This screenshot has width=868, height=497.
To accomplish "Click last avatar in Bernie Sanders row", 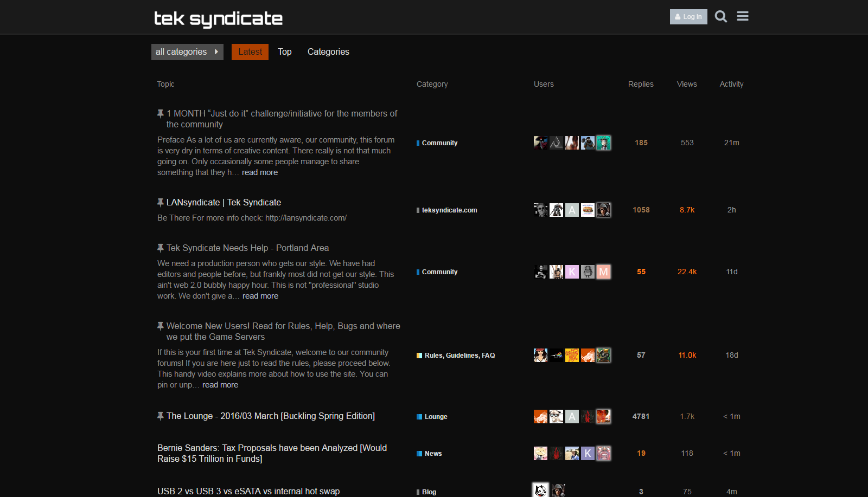I will click(603, 453).
